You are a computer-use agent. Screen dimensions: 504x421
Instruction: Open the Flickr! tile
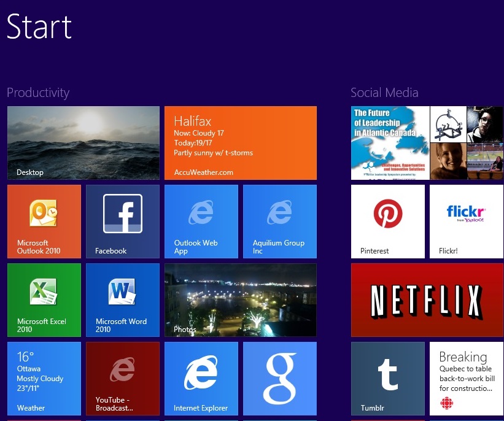pos(467,222)
